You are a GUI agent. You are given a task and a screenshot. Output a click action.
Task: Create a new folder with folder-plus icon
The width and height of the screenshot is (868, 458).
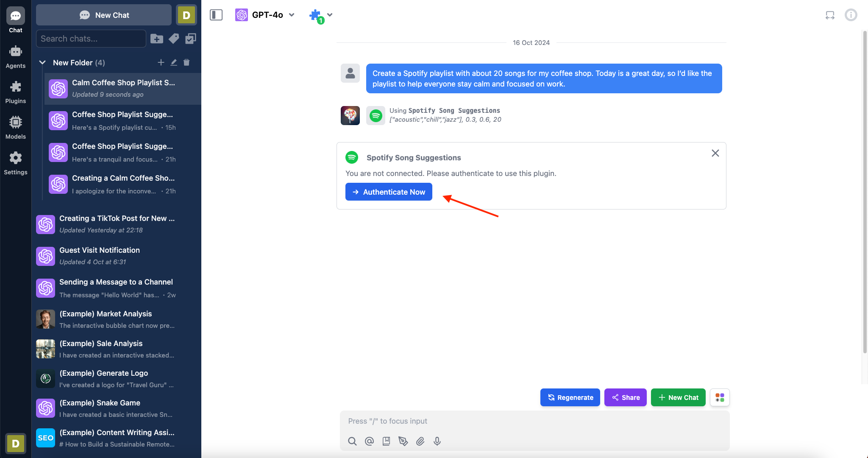[x=157, y=39]
